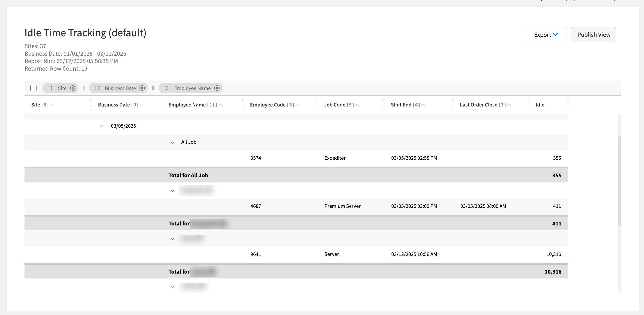Remove the Employee Name grouping chip

[x=217, y=88]
